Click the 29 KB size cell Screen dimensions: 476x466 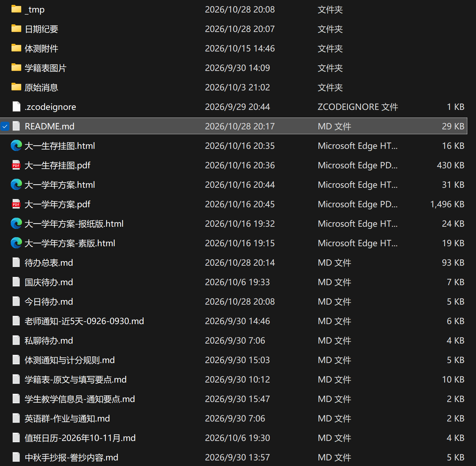(x=453, y=126)
